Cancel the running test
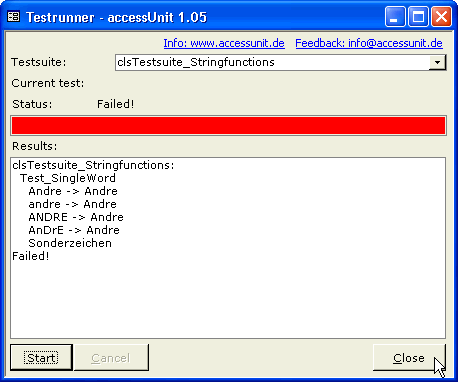 pyautogui.click(x=111, y=358)
